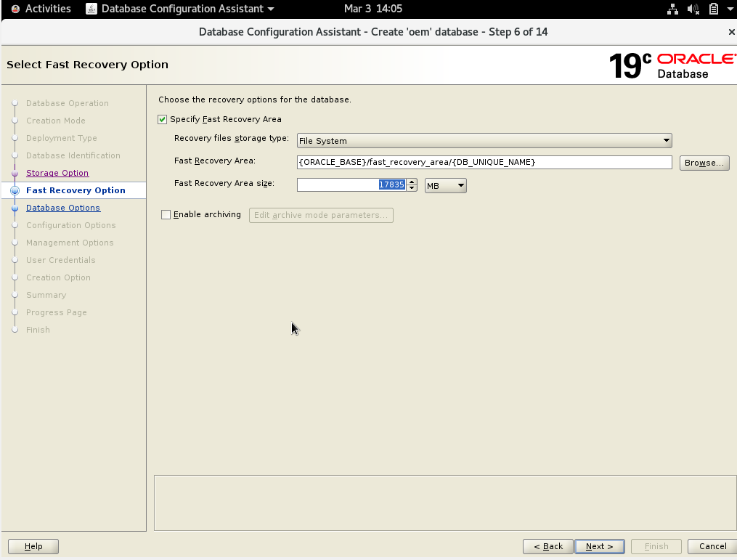
Task: Click Browse button for recovery area
Action: click(x=704, y=163)
